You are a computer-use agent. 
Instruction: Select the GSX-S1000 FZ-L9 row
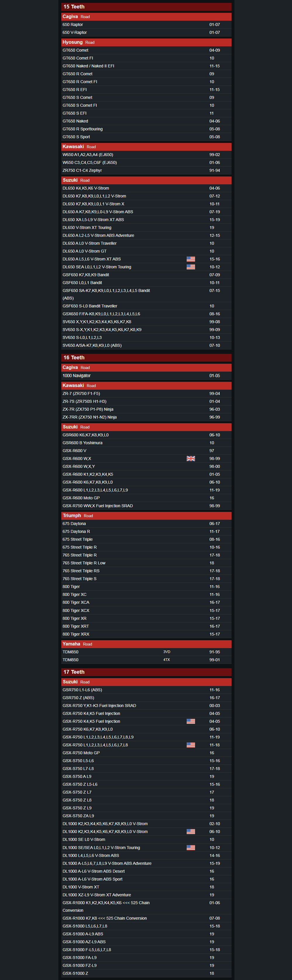(x=146, y=965)
